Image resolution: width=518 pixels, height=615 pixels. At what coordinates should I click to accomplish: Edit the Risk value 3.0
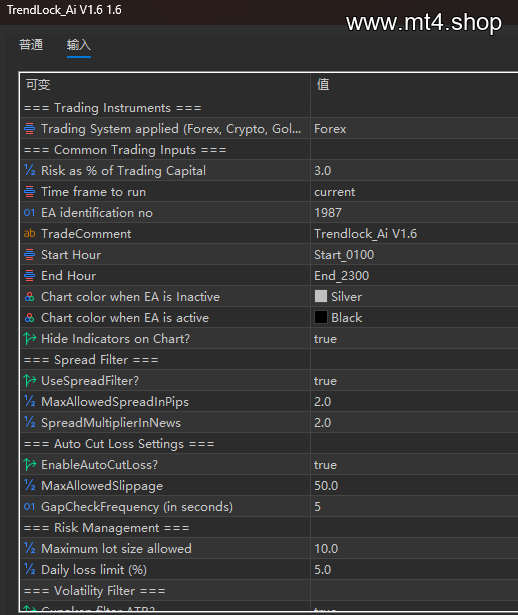(x=323, y=171)
